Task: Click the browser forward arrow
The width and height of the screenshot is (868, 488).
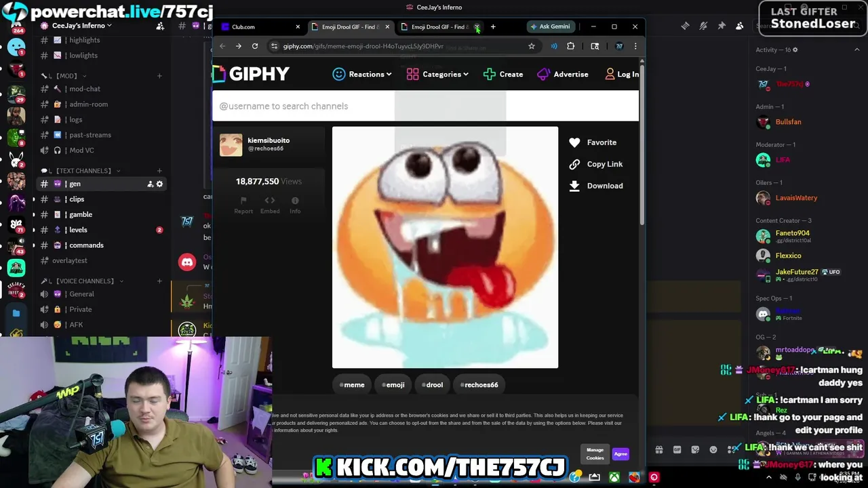Action: point(239,46)
